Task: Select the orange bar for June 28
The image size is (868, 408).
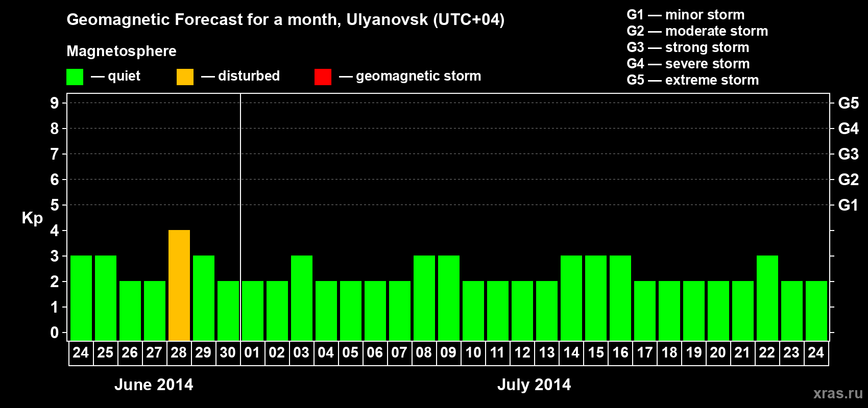Action: click(x=179, y=285)
